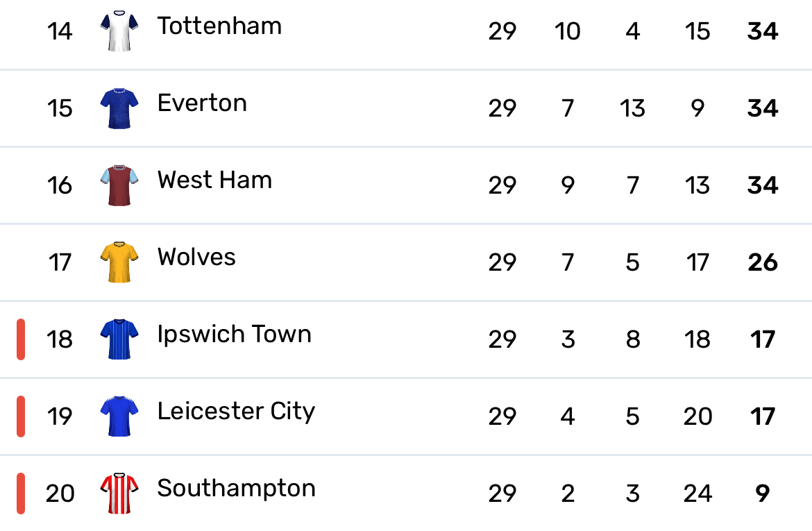
Task: Open the Everton team page
Action: click(202, 103)
